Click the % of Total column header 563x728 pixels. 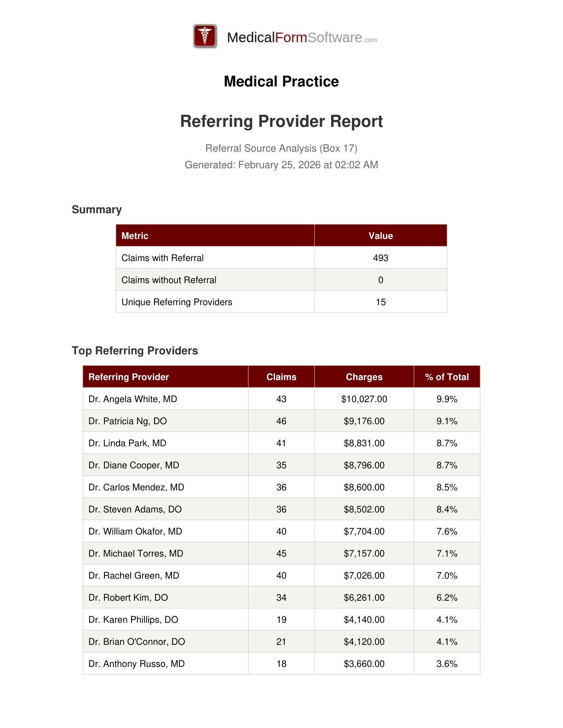point(447,377)
